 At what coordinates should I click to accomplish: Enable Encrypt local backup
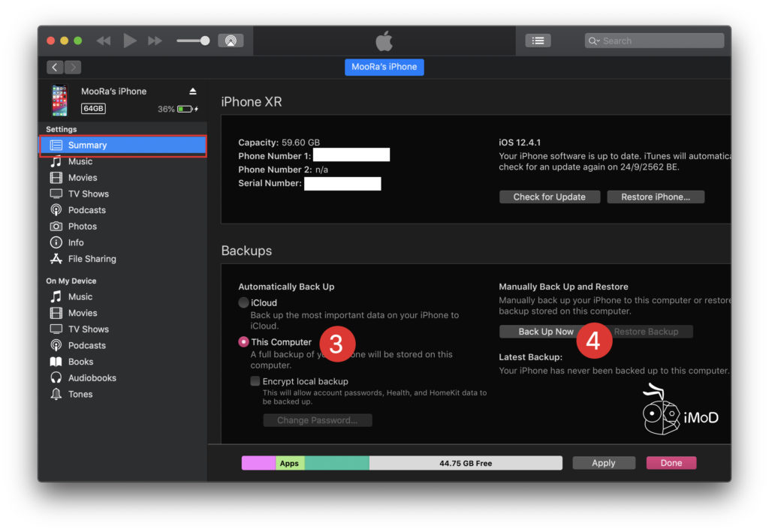[256, 381]
